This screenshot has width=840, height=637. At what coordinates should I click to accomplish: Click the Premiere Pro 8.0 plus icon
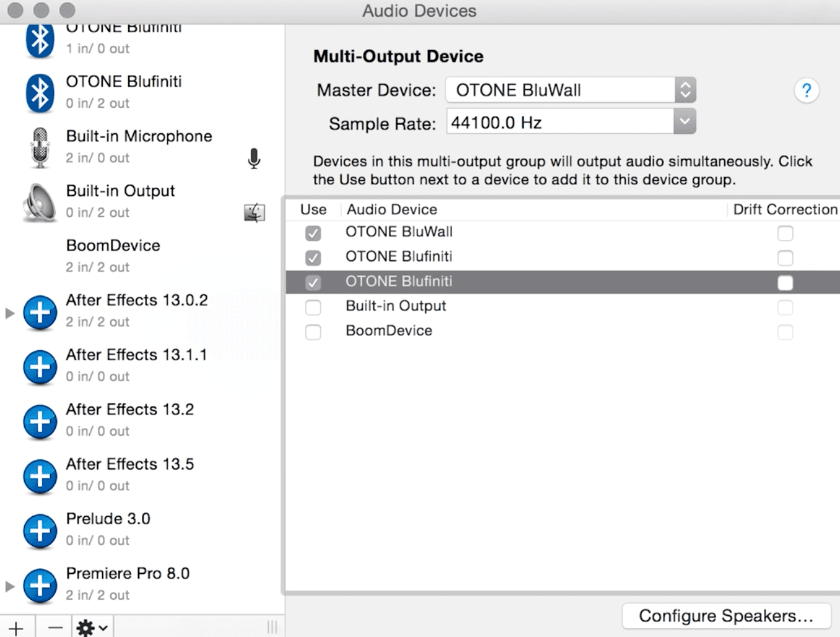click(x=40, y=585)
